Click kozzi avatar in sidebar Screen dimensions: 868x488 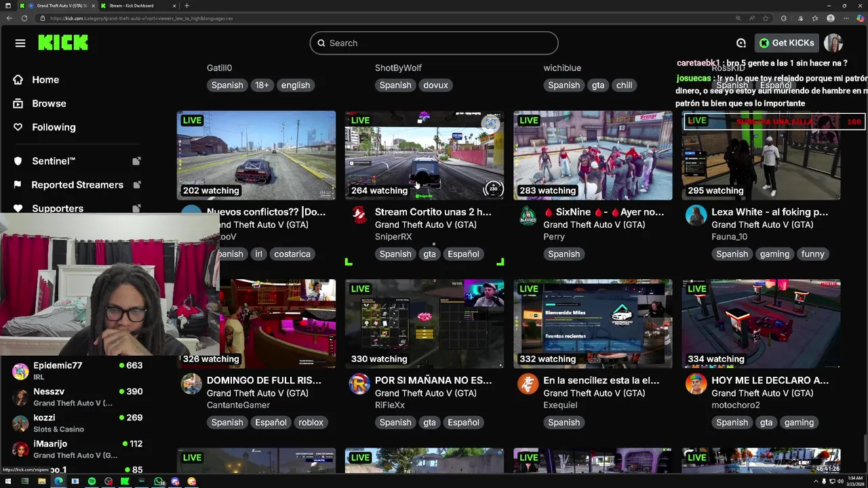click(21, 423)
